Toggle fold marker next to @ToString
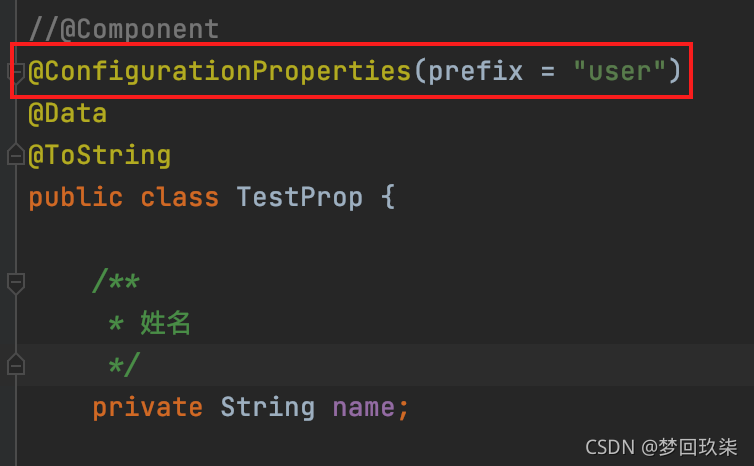Screen dimensions: 754x466 15,156
